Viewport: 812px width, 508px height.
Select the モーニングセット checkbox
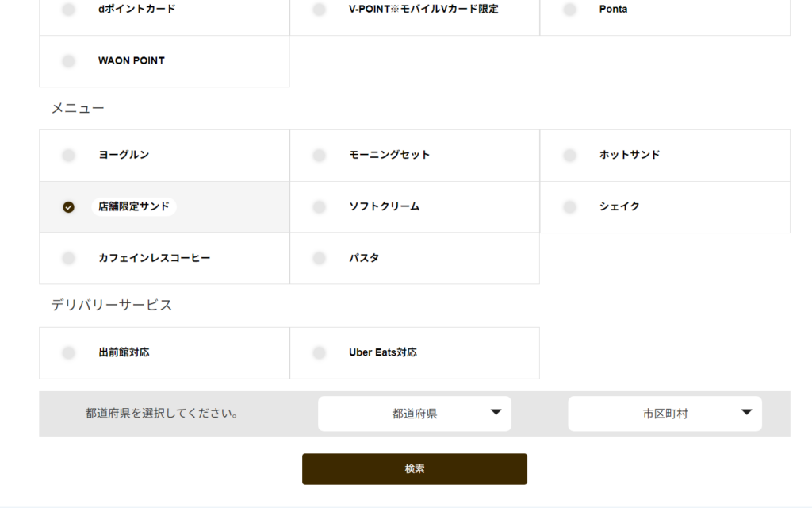click(319, 156)
